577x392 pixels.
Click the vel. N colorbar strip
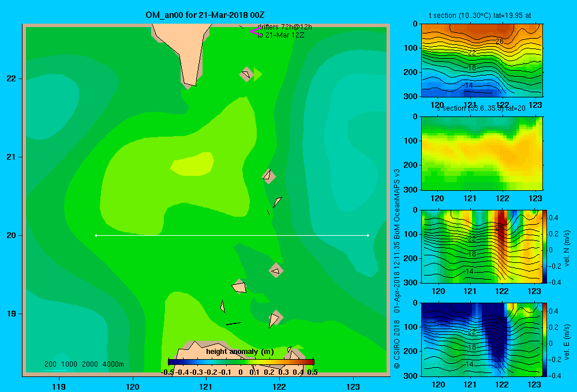click(x=545, y=246)
